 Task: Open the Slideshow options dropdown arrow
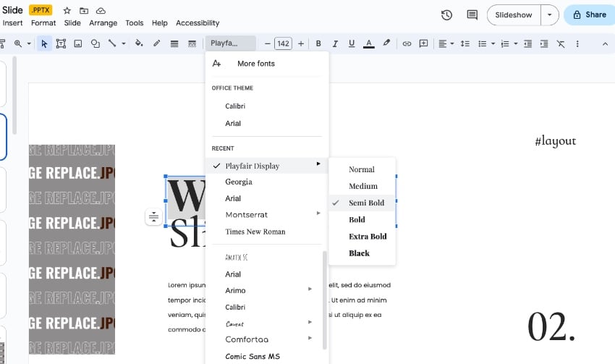coord(550,14)
